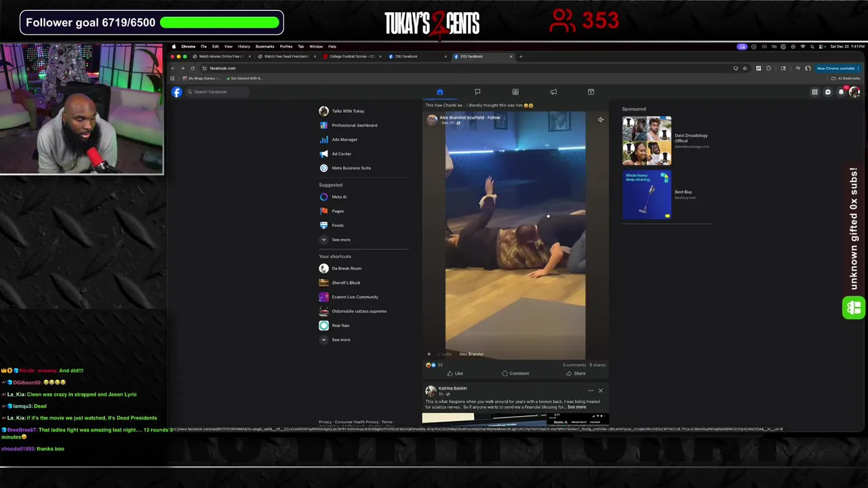The height and width of the screenshot is (488, 868).
Task: Open the My Bingo Games bookmark
Action: [201, 79]
